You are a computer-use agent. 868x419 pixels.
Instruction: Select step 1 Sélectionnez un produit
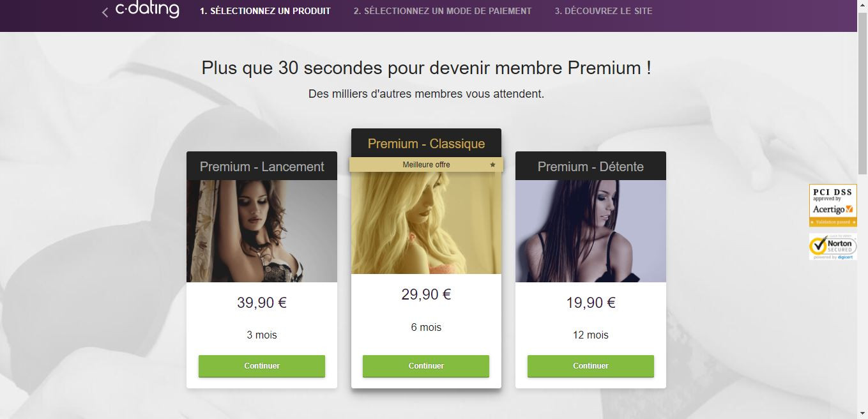pyautogui.click(x=265, y=11)
